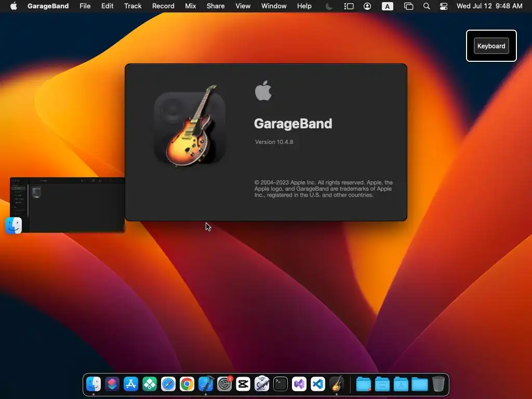Image resolution: width=532 pixels, height=399 pixels.
Task: Open blue Visual Studio Code icon
Action: point(318,384)
